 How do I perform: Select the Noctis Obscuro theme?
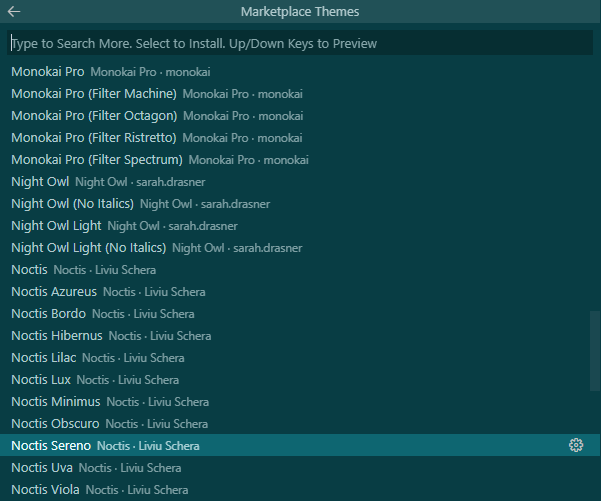(55, 424)
